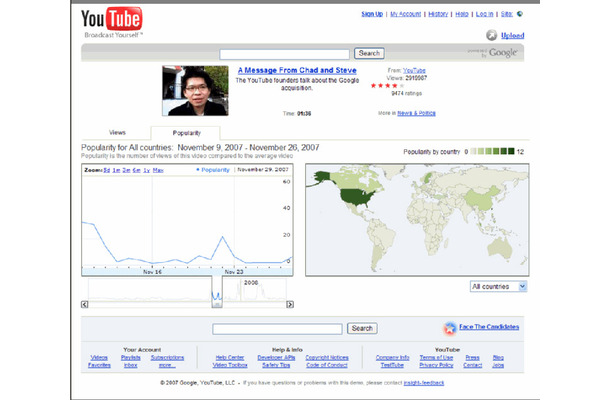Open the Playlists footer link
Image resolution: width=610 pixels, height=400 pixels.
point(131,358)
